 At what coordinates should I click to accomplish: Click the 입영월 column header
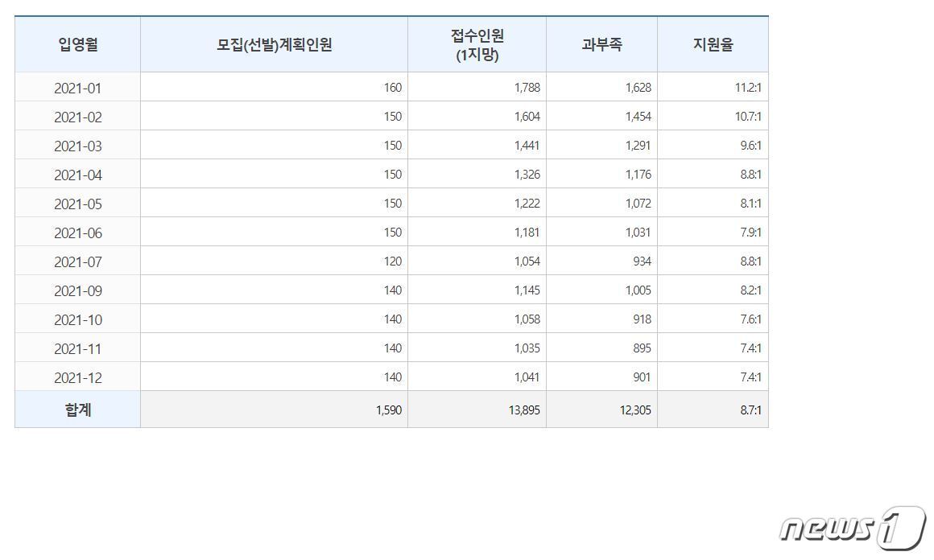78,45
